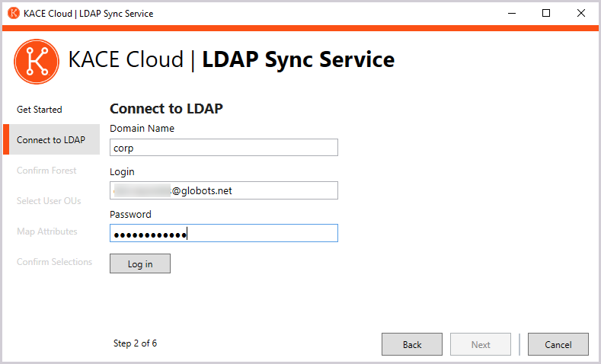Cancel the LDAP setup wizard

558,344
